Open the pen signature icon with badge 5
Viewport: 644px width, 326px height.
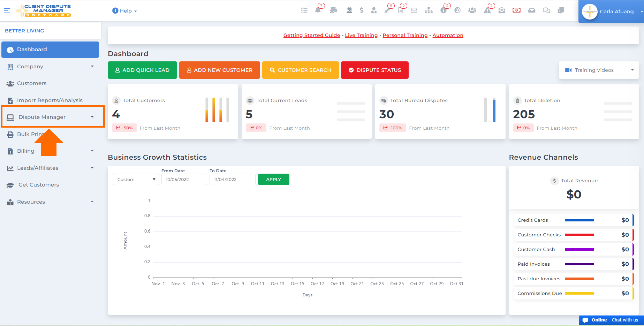pos(387,10)
